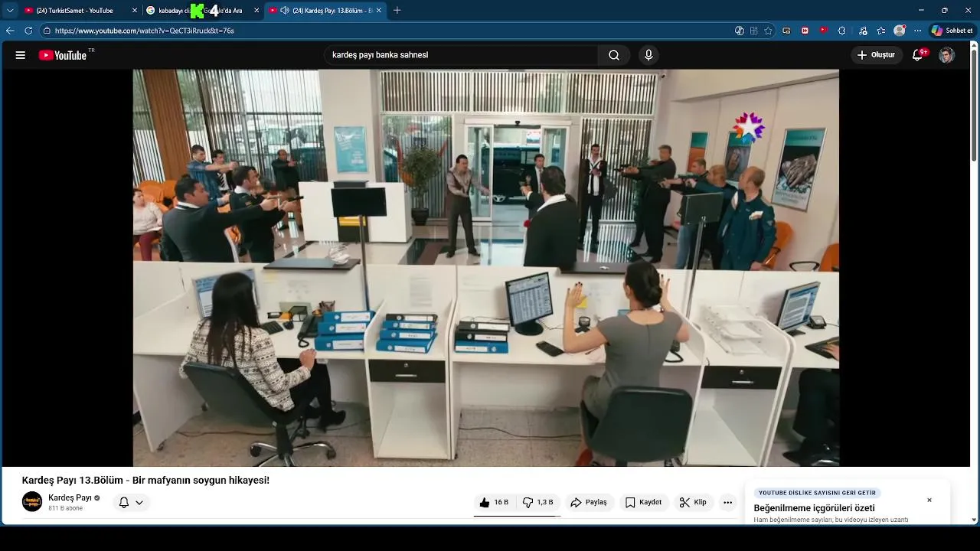Mute tab using speaker icon
This screenshot has height=551, width=980.
[x=285, y=11]
